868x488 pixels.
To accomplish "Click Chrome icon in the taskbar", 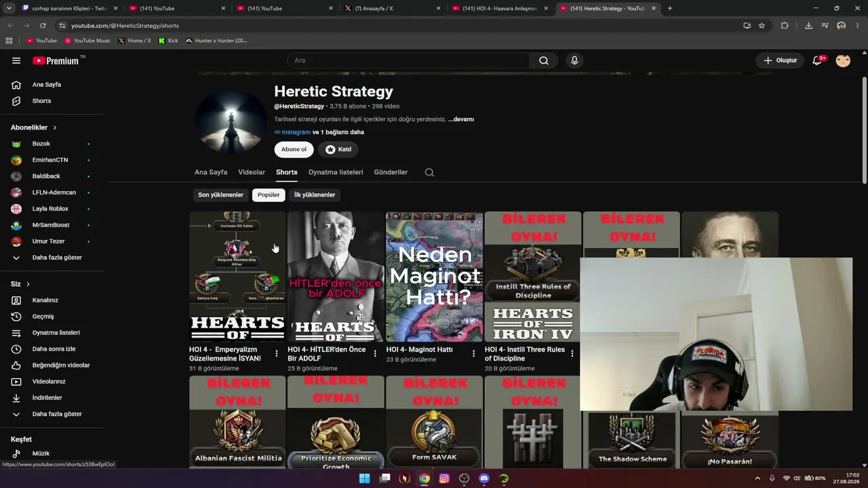I will point(424,479).
